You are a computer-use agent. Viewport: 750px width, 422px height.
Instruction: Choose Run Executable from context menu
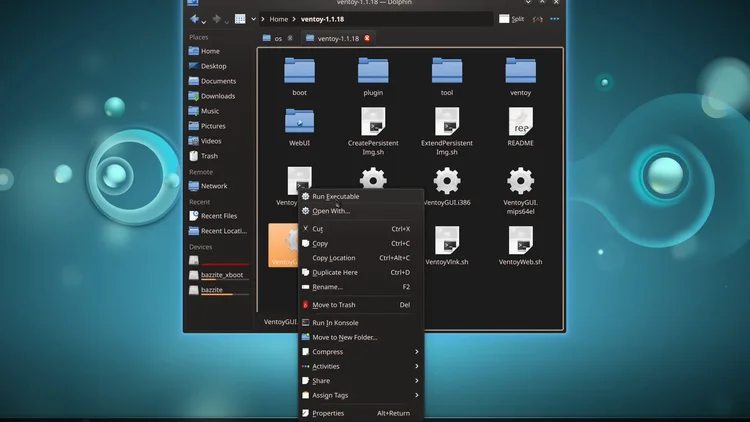pyautogui.click(x=361, y=197)
